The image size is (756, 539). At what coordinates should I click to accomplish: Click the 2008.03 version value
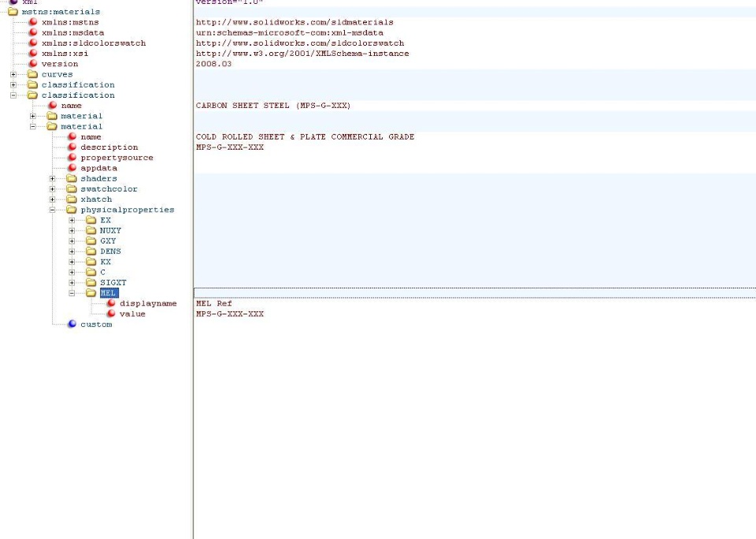213,64
